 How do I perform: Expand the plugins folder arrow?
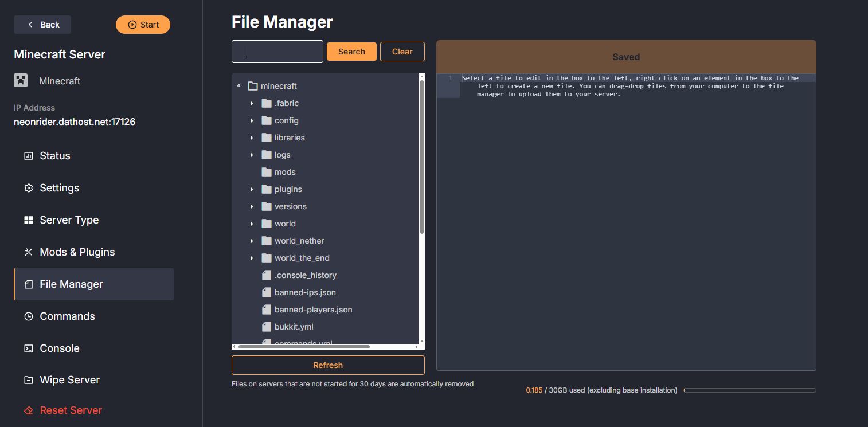click(252, 189)
